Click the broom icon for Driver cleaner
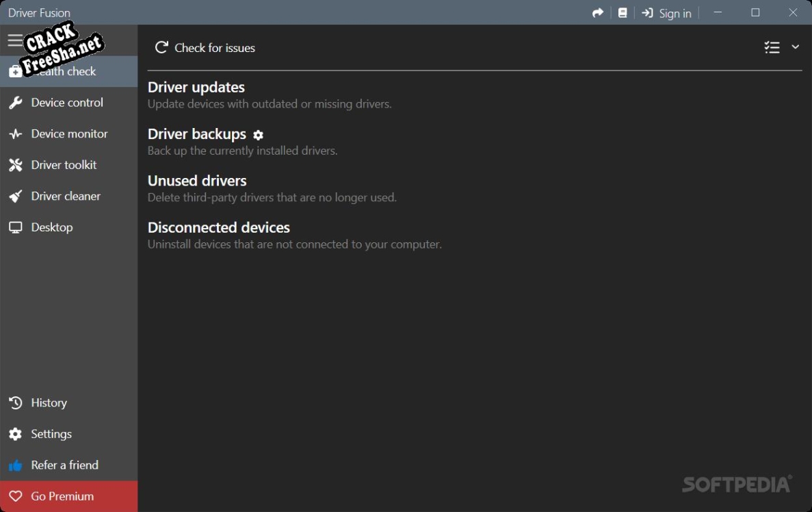The image size is (812, 512). 16,196
